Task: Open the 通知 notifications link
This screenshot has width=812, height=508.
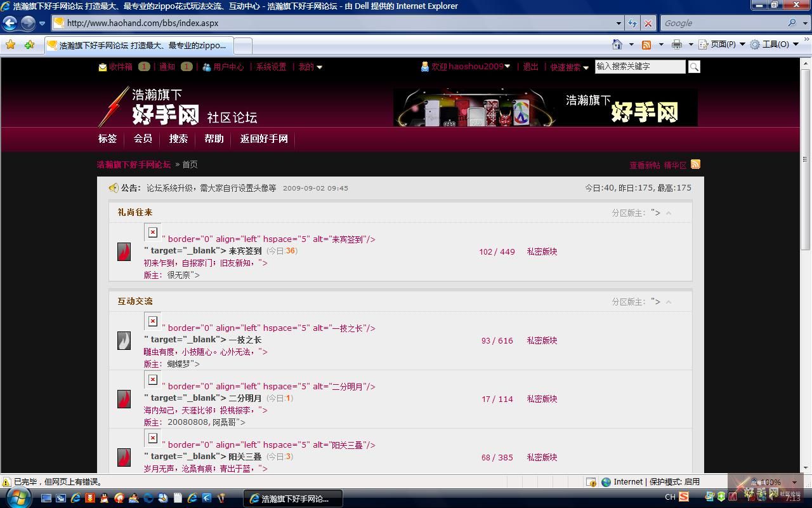Action: point(167,67)
